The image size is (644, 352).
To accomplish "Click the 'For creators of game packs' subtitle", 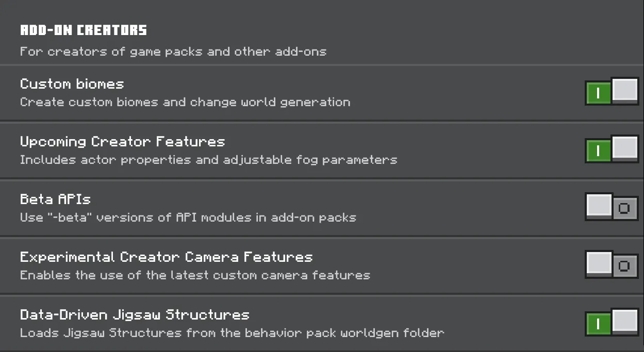I will [x=173, y=52].
